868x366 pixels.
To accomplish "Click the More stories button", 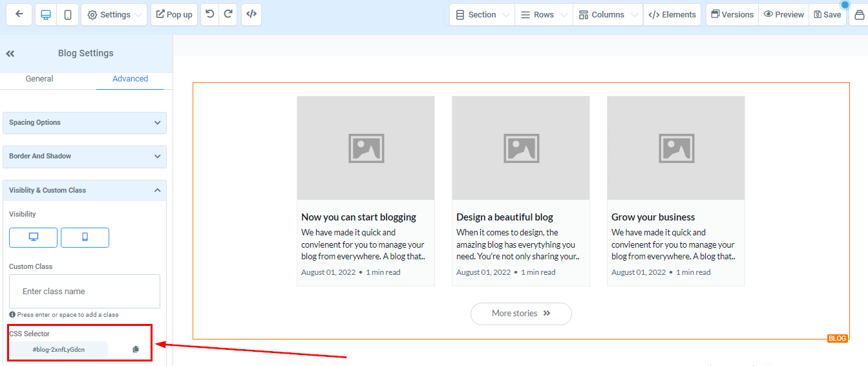I will tap(521, 314).
